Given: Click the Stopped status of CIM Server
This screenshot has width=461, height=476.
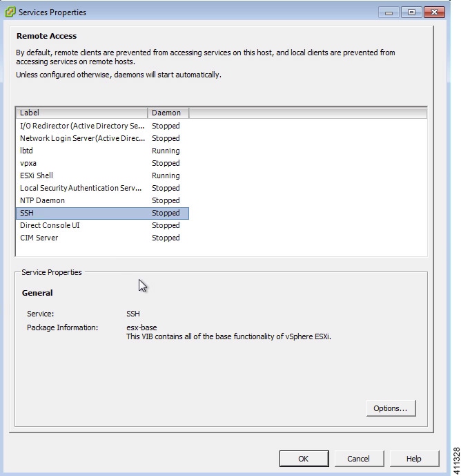Looking at the screenshot, I should coord(166,238).
